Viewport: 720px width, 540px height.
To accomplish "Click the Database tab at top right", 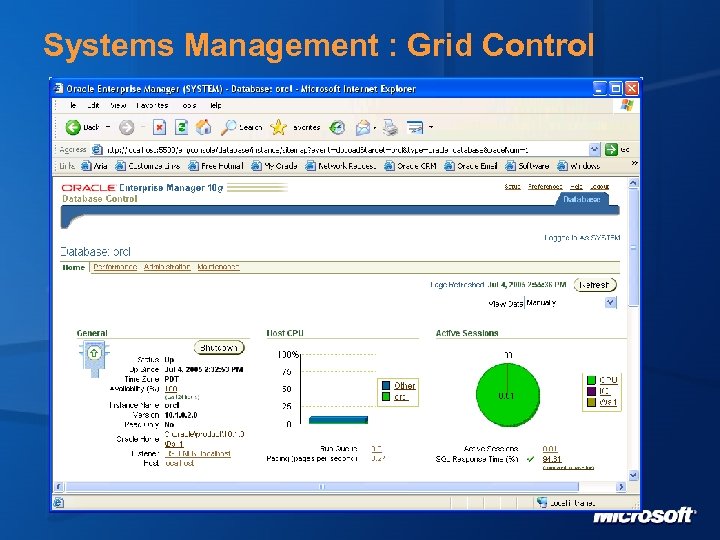I will coord(582,199).
